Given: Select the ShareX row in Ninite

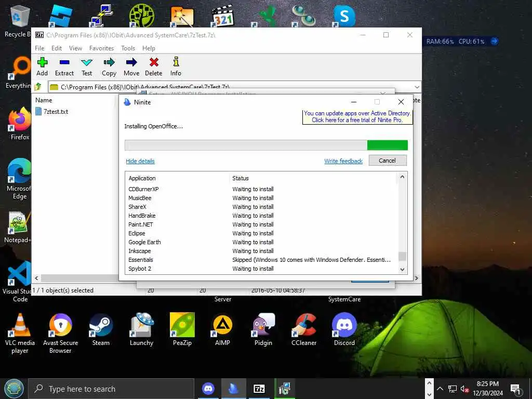Looking at the screenshot, I should coord(261,207).
